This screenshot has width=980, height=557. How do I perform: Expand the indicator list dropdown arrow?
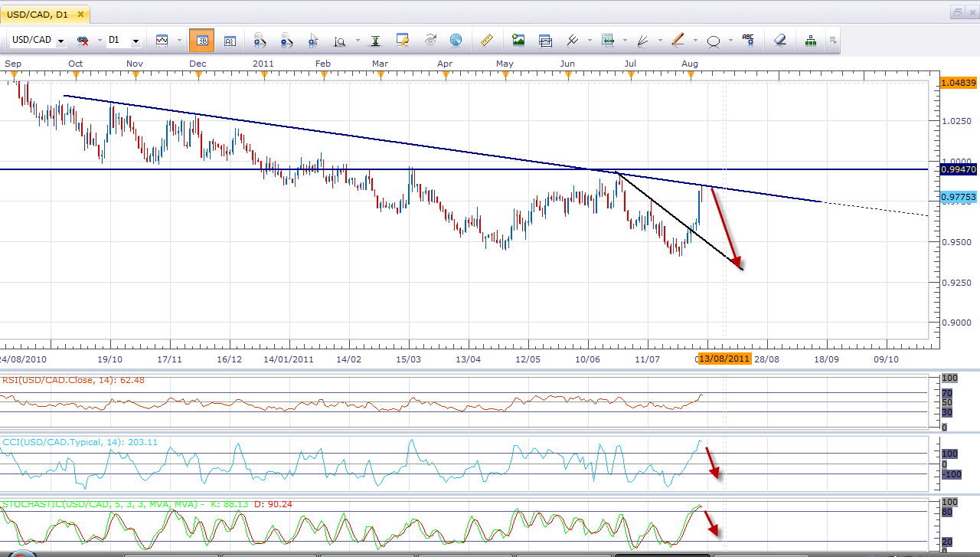pyautogui.click(x=626, y=41)
